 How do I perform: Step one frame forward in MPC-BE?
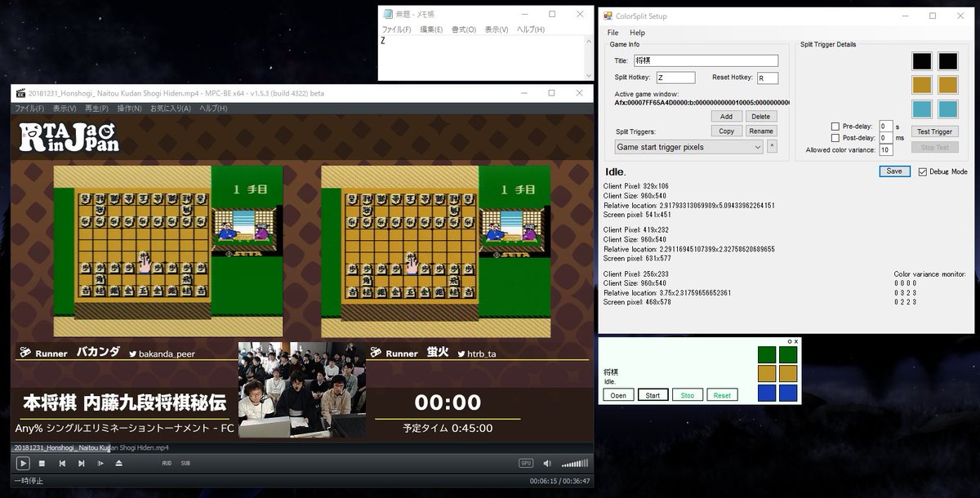pos(100,464)
